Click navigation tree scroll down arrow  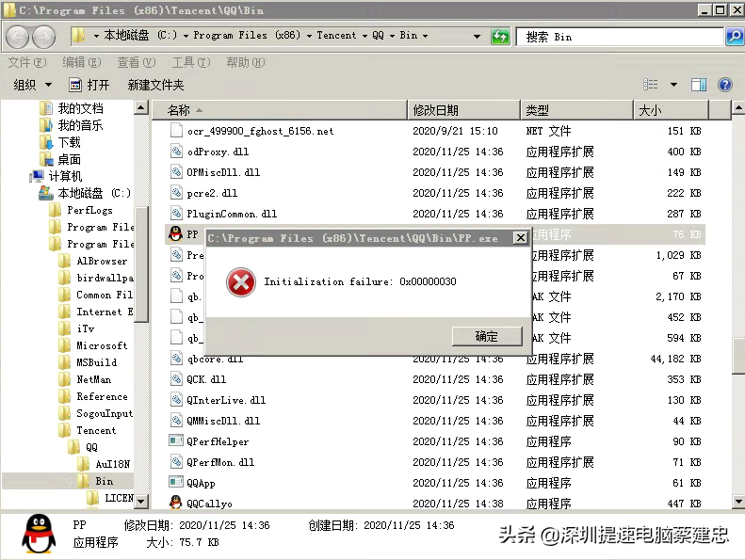pyautogui.click(x=141, y=501)
